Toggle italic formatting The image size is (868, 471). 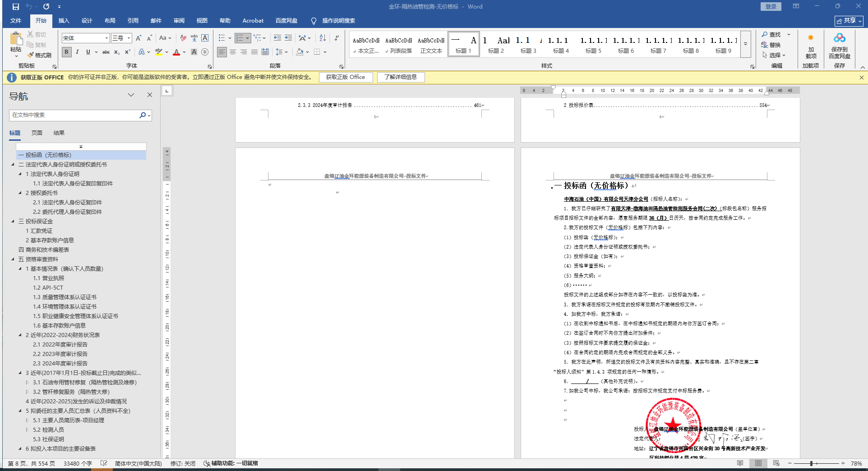tap(77, 52)
